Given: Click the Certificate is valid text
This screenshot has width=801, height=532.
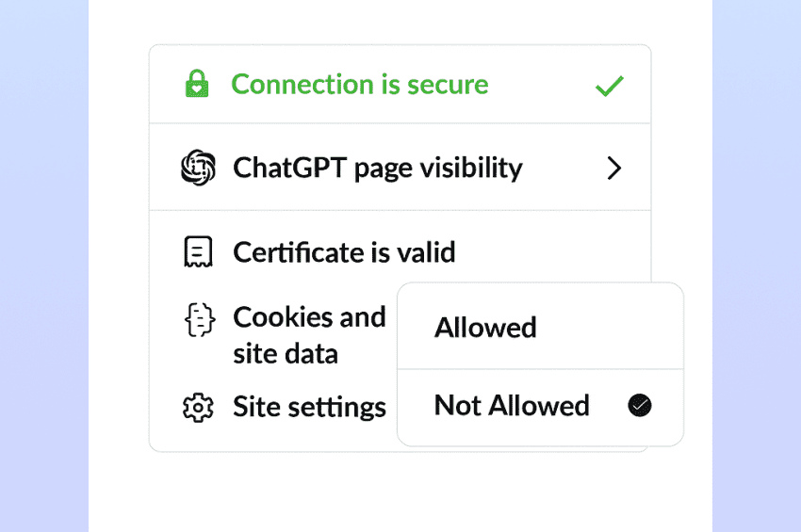Looking at the screenshot, I should tap(344, 252).
